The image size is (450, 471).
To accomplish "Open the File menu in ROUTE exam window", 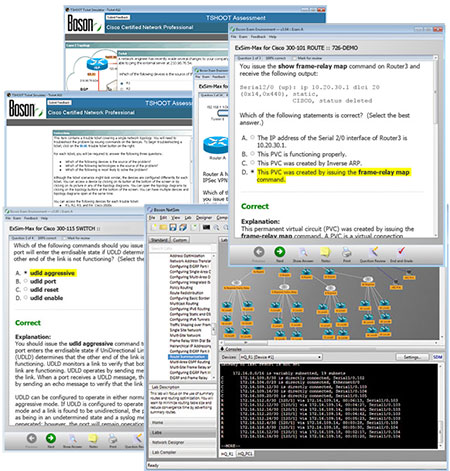I will tap(233, 37).
